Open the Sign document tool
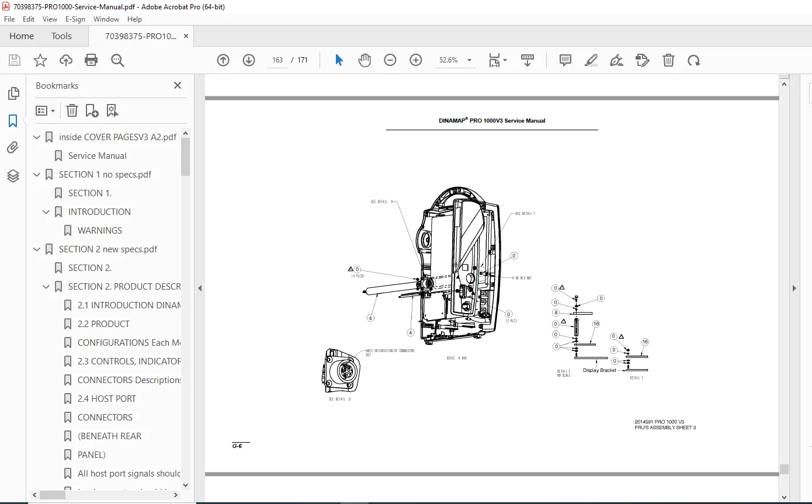812x504 pixels. (x=616, y=60)
